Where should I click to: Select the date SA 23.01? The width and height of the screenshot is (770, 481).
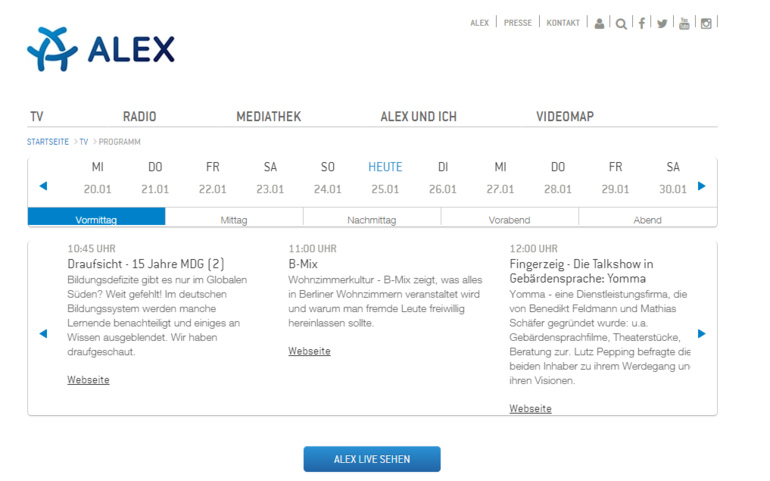coord(270,178)
